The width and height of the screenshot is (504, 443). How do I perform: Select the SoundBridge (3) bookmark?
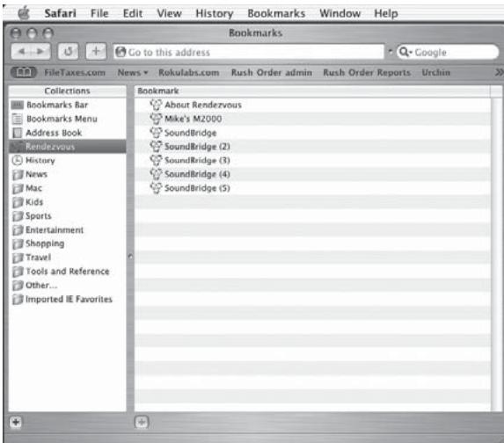point(313,160)
